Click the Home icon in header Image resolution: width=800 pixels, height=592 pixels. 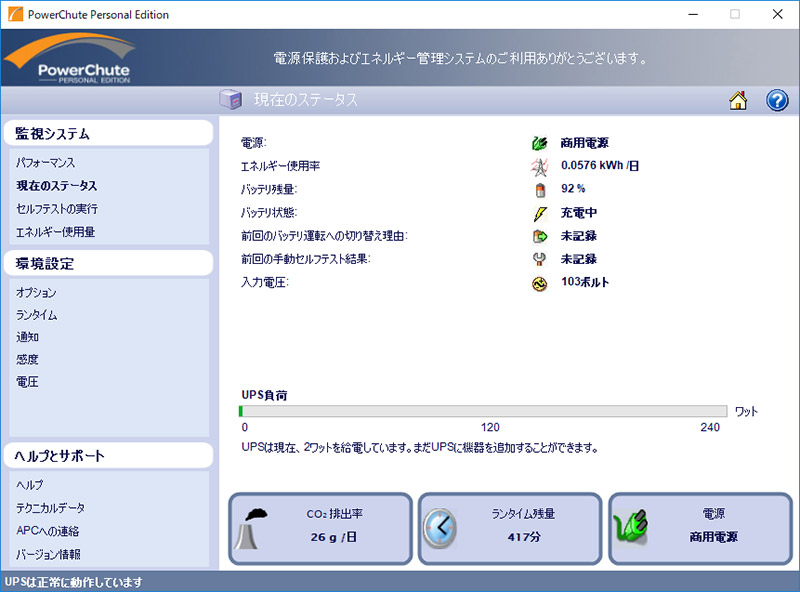(x=738, y=100)
